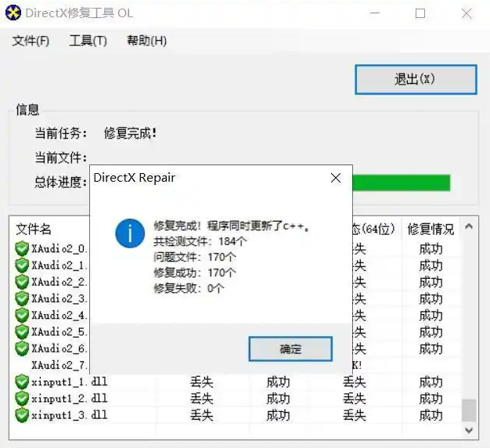Click last-column 成功 for xinput1_3.dll row

[431, 415]
